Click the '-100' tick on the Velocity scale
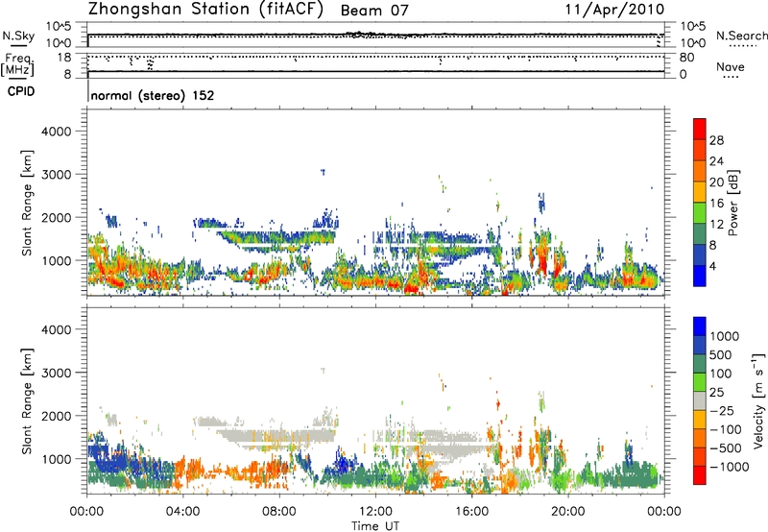The width and height of the screenshot is (768, 532). pyautogui.click(x=726, y=429)
